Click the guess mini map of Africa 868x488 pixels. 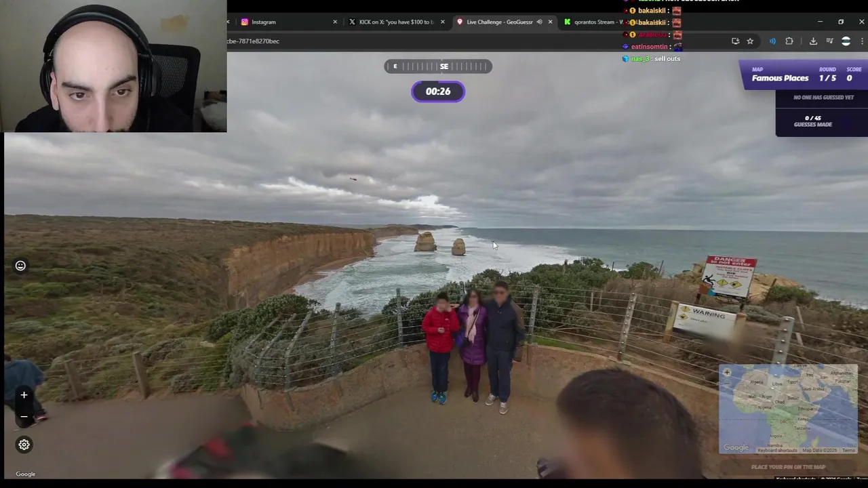tap(788, 409)
